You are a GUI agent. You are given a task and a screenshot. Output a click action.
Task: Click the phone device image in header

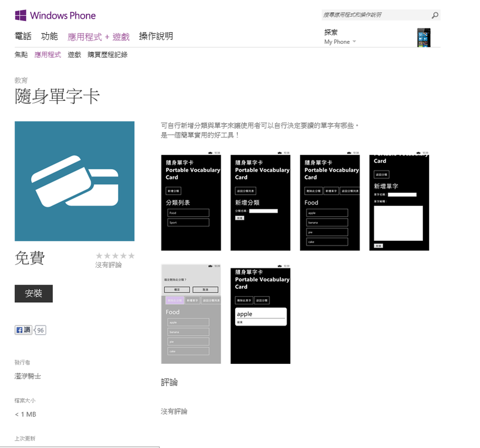tap(424, 37)
